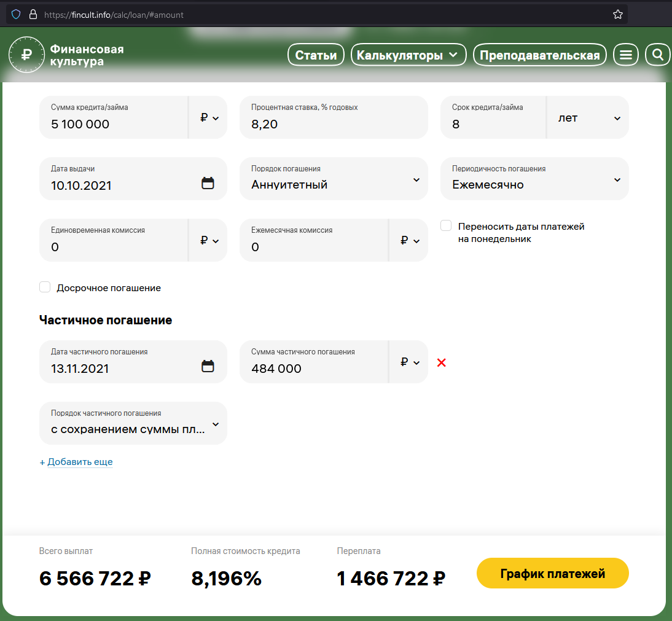
Task: Select Полная стоимость кредита value 8,196%
Action: pos(226,578)
